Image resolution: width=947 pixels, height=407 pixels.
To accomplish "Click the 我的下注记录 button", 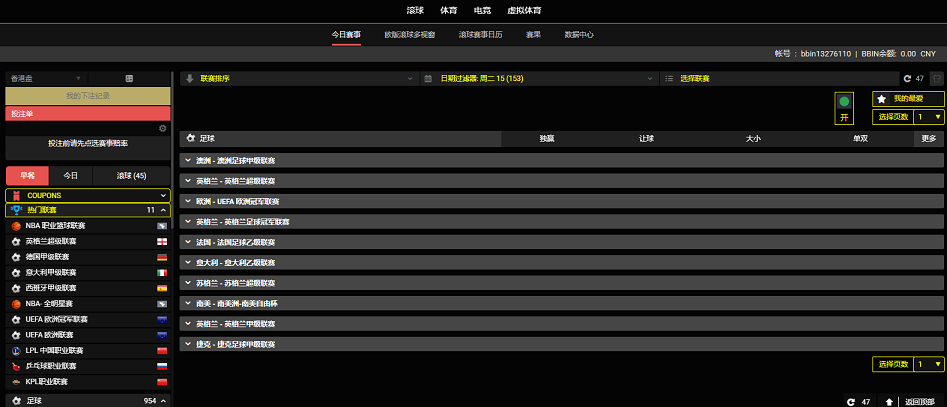I will 88,95.
